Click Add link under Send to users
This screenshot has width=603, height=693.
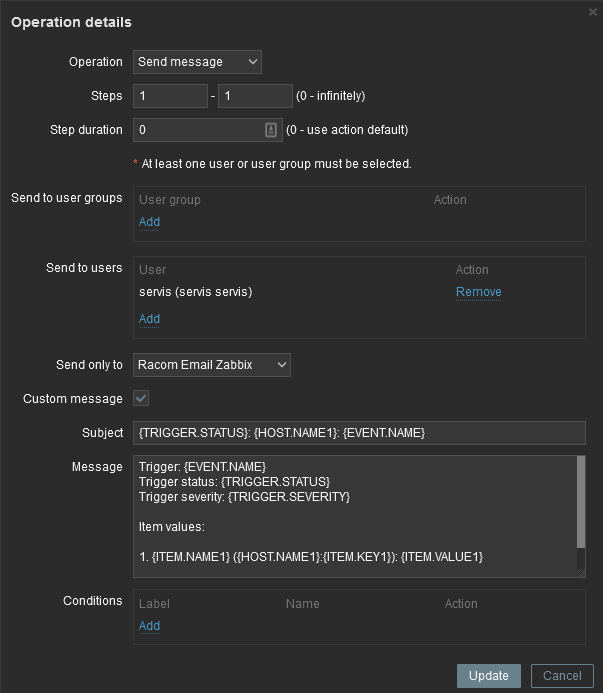[x=149, y=319]
